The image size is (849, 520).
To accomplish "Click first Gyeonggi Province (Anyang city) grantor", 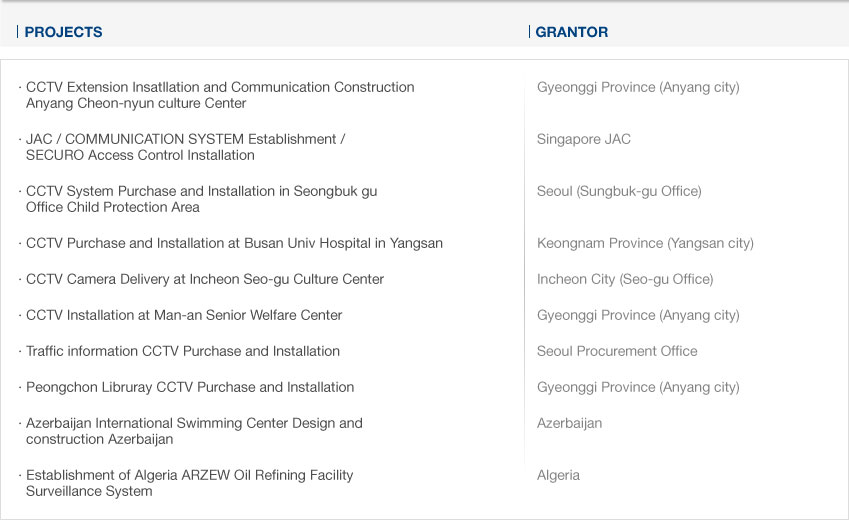I will pyautogui.click(x=638, y=87).
